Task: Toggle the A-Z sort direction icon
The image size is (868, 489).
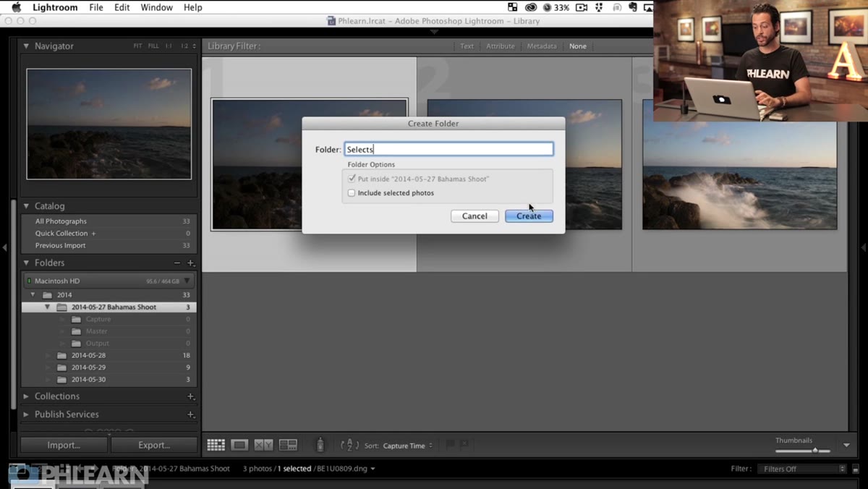Action: tap(349, 446)
